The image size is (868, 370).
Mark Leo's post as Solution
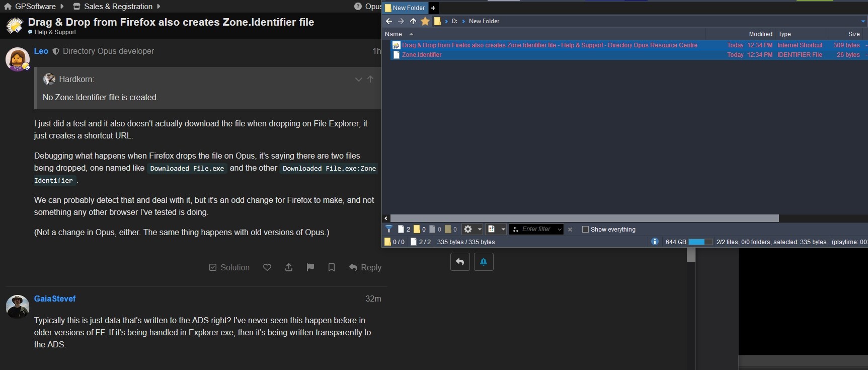tap(229, 267)
